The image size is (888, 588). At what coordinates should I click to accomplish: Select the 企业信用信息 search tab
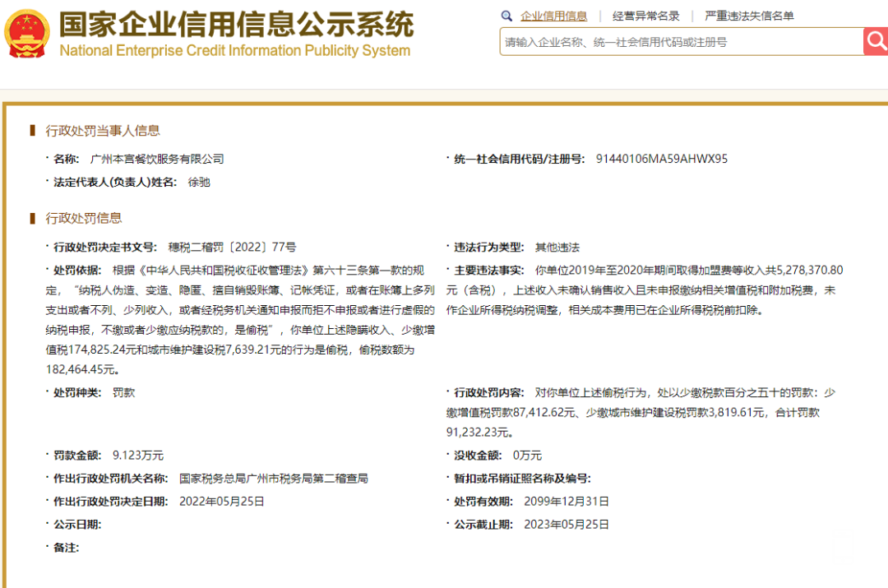[x=553, y=16]
